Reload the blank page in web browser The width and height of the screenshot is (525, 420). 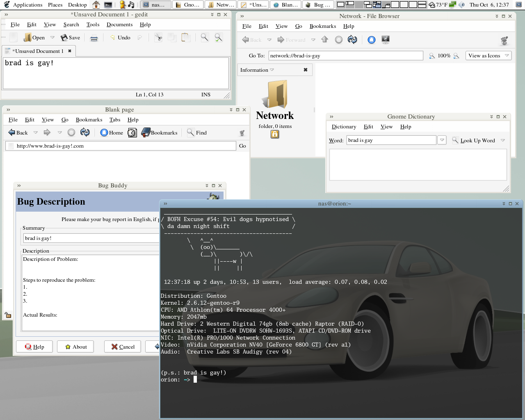[85, 132]
